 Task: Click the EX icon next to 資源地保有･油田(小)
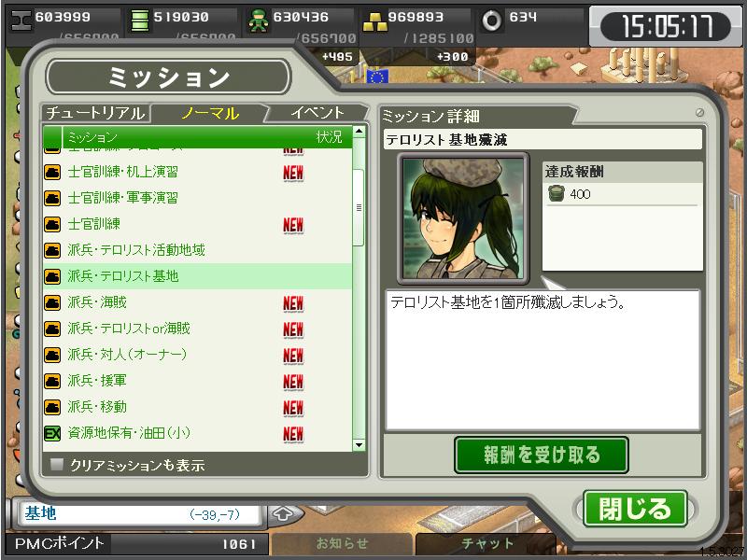(52, 433)
